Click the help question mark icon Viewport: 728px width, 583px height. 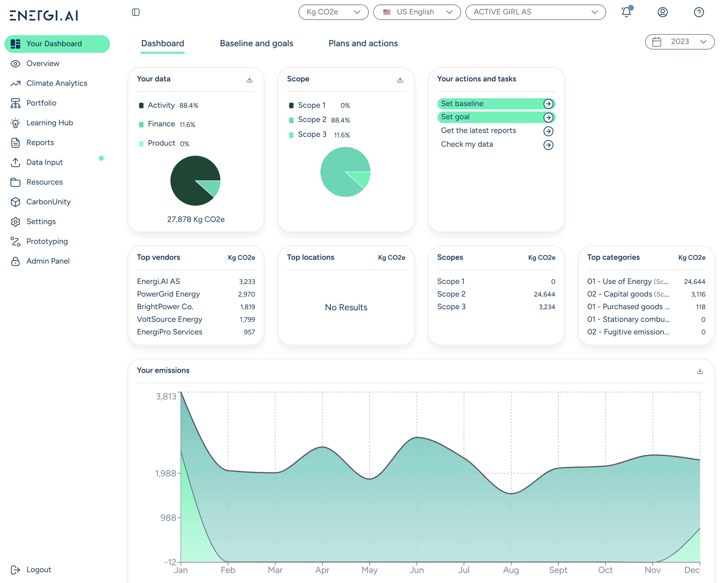pos(699,12)
